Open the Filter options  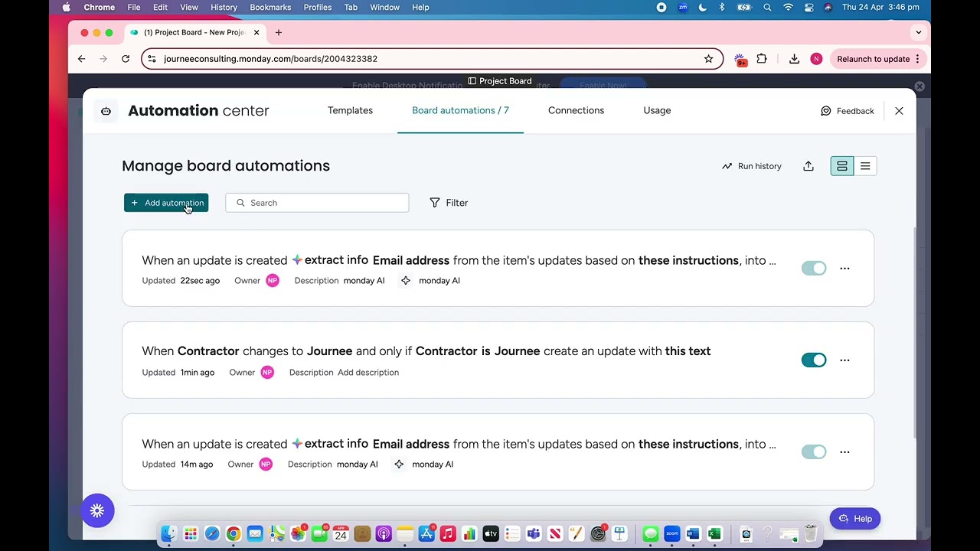tap(449, 203)
